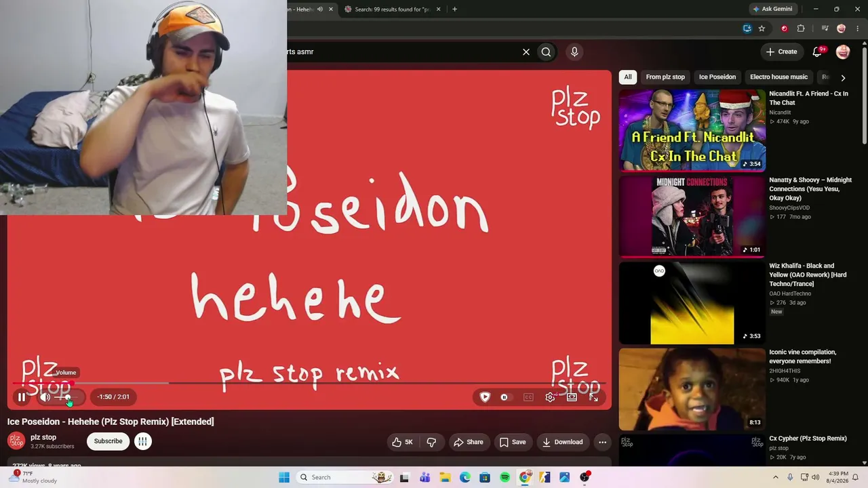Screen dimensions: 868x488
Task: Click the YouTube search magnifier button
Action: pyautogui.click(x=546, y=52)
